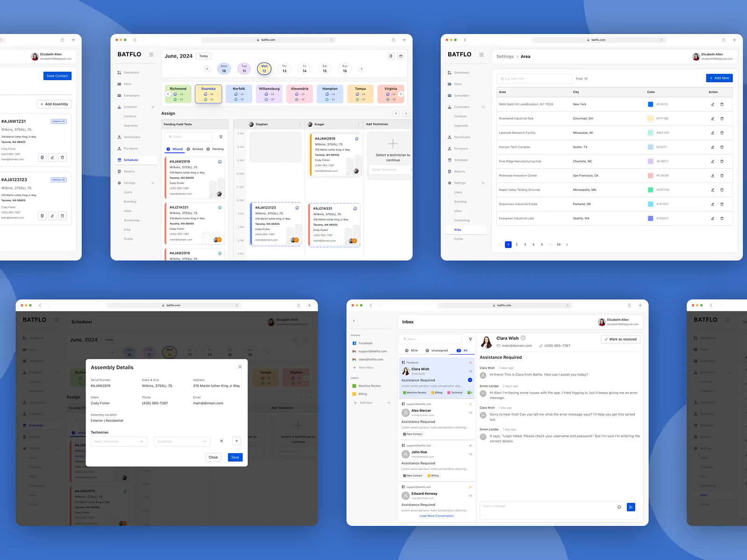
Task: Click the edit pencil for Riverbend Industrial Park
Action: (712, 118)
